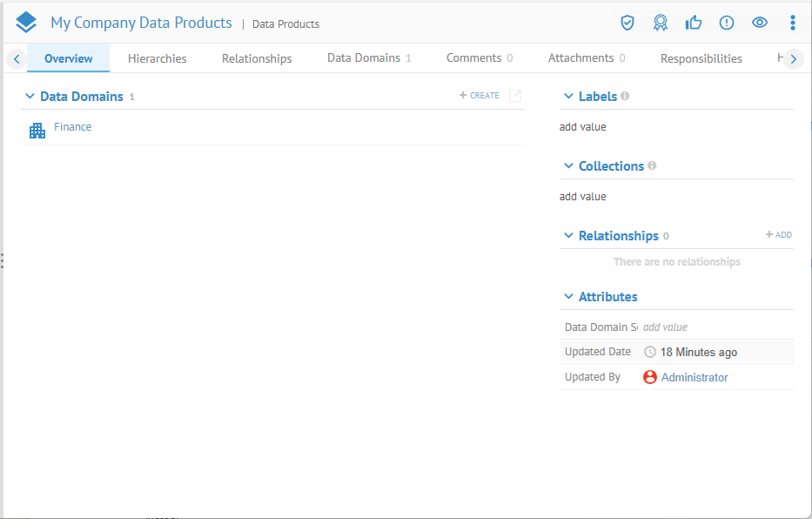Image resolution: width=812 pixels, height=519 pixels.
Task: Click add value field under Labels
Action: tap(583, 127)
